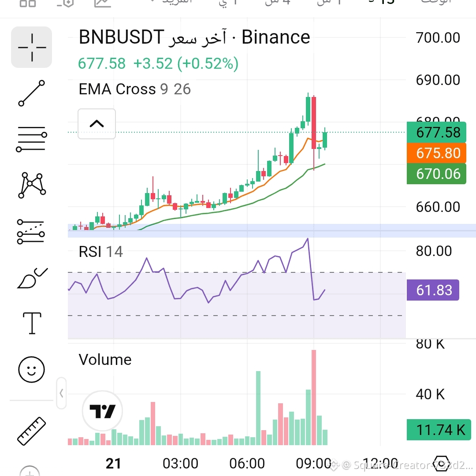
Task: Select the XABCD pattern tool
Action: pos(32,185)
